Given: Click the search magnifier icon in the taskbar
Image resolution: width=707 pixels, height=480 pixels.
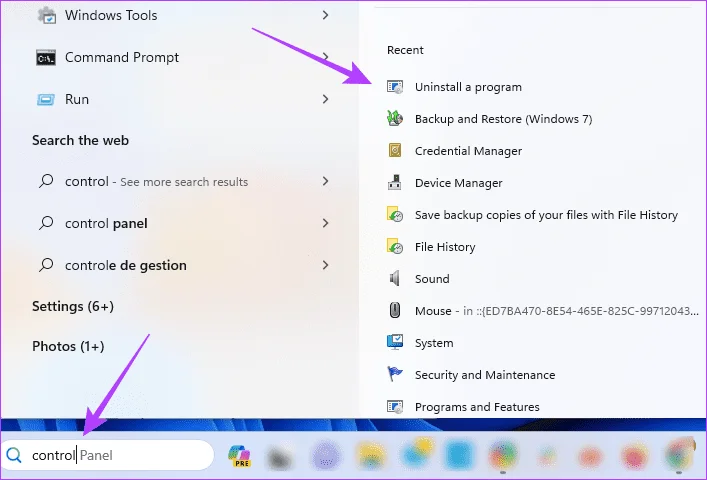Looking at the screenshot, I should tap(14, 455).
